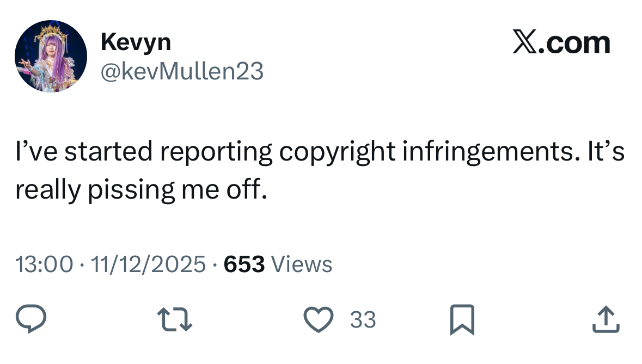Click the word "reporting" in the tweet

coord(216,153)
